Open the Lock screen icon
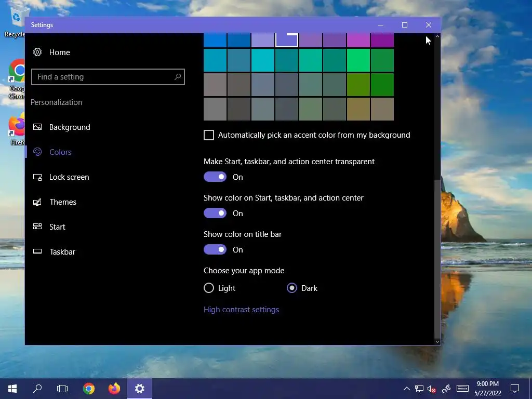Screen dimensions: 532x399 click(x=37, y=177)
